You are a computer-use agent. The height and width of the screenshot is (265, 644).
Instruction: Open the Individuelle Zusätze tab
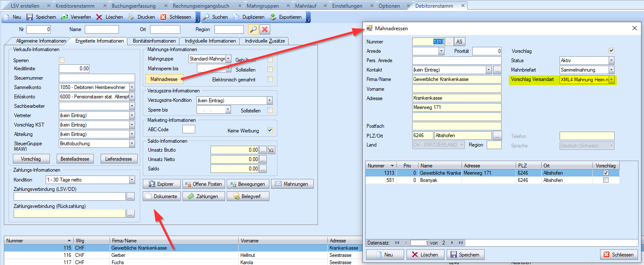pos(264,41)
